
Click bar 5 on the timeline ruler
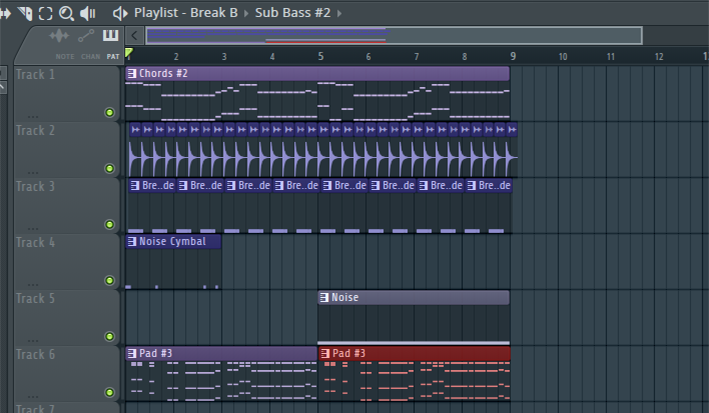coord(320,56)
